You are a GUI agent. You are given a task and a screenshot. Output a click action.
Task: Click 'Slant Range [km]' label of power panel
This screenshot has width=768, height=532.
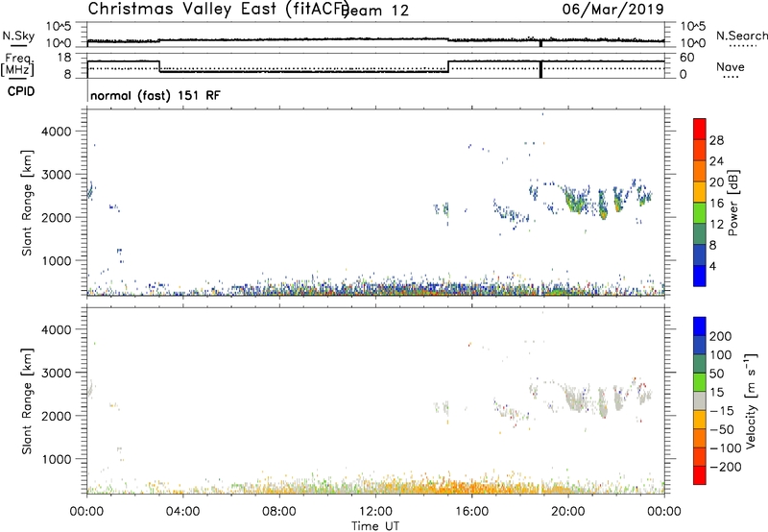click(27, 203)
